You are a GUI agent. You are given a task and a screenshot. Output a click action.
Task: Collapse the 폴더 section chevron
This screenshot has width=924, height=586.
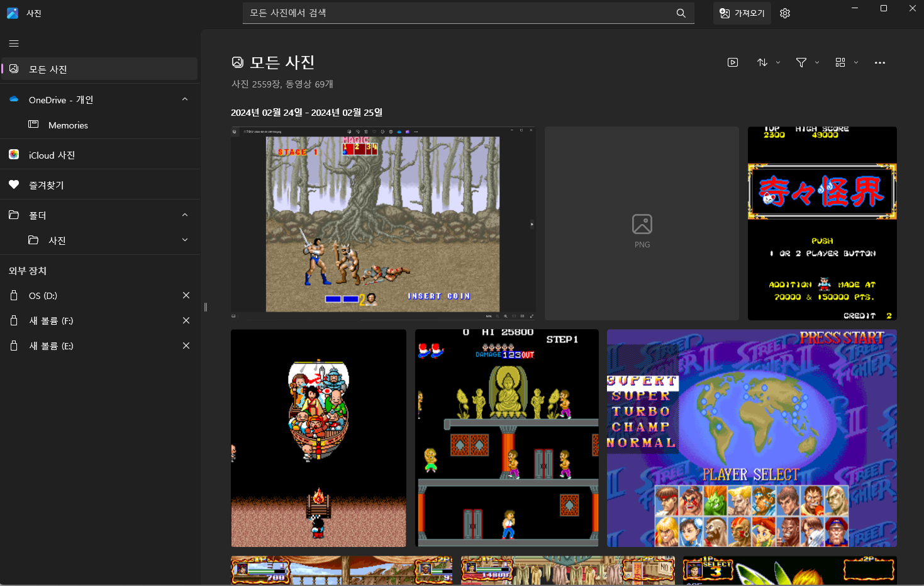coord(185,215)
